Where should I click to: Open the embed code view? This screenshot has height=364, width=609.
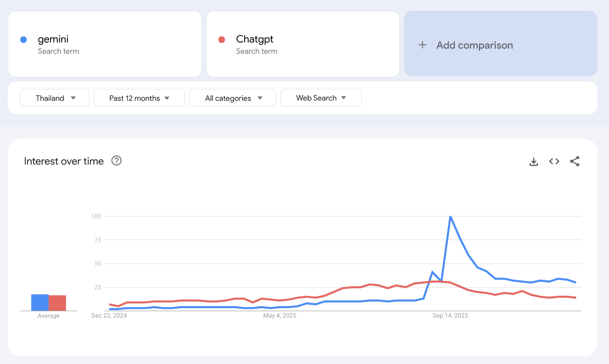pyautogui.click(x=554, y=161)
